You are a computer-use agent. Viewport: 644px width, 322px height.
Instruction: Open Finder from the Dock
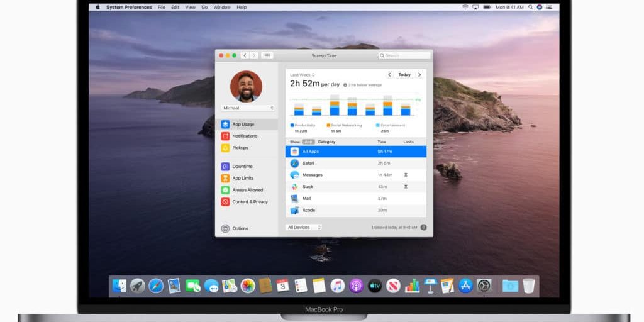point(119,286)
